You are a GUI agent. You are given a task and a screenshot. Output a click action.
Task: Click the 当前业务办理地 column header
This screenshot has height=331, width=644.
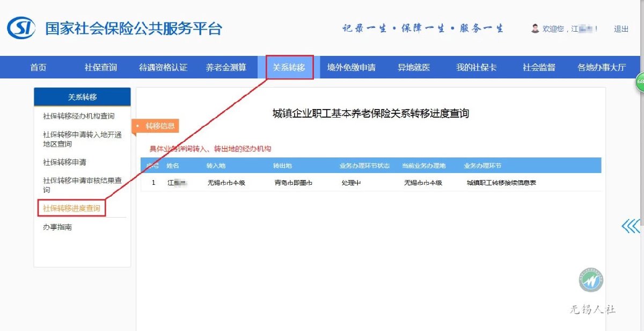tap(424, 165)
